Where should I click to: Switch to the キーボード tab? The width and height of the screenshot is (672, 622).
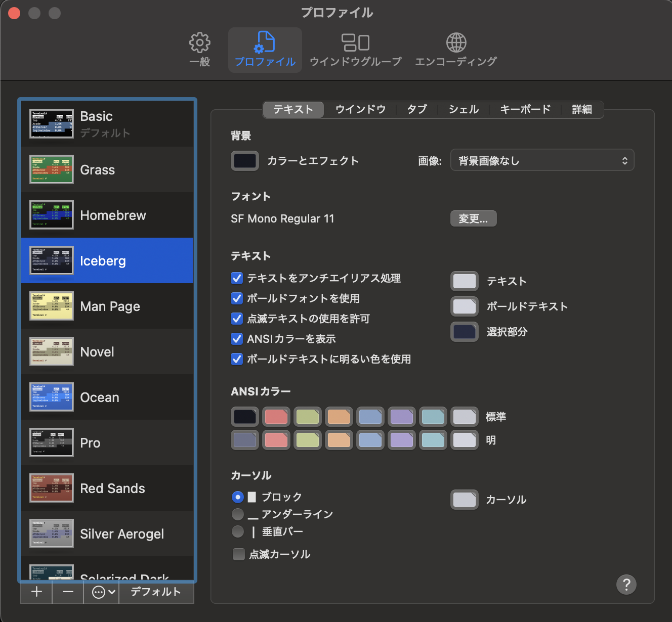pyautogui.click(x=525, y=109)
